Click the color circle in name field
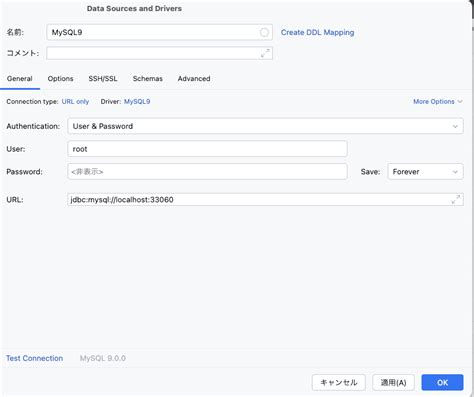474x397 pixels. tap(264, 32)
